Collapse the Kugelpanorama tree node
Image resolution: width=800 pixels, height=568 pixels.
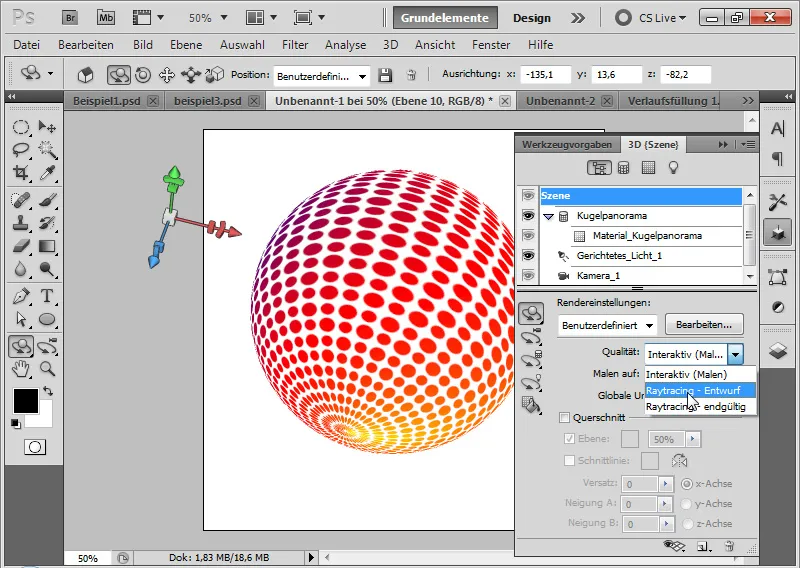pos(548,216)
